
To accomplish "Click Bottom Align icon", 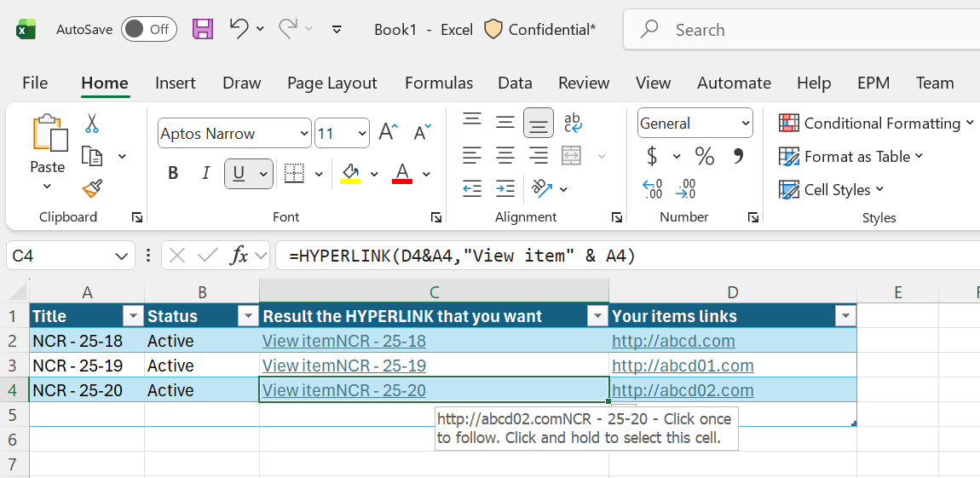I will pos(538,123).
